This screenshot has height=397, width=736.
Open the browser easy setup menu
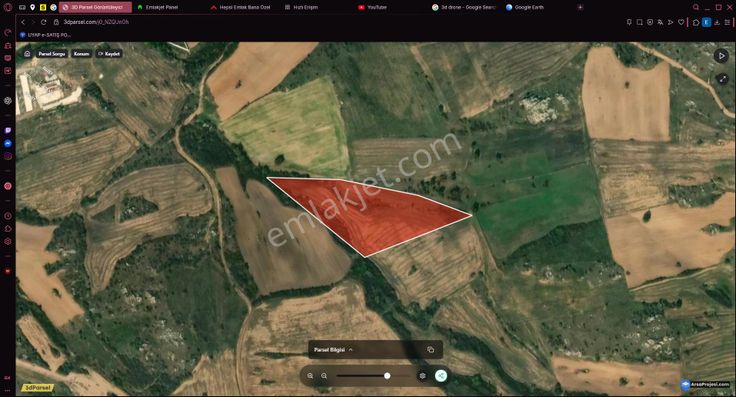point(727,22)
